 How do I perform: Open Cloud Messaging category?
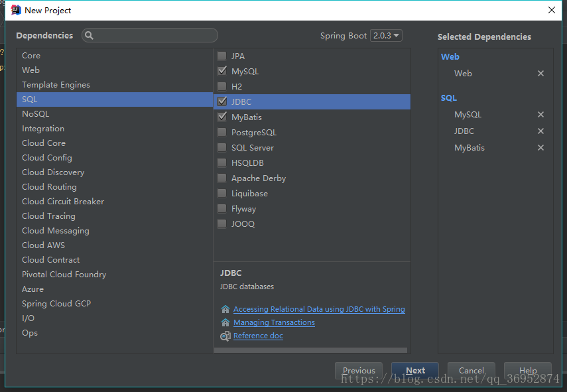115,231
